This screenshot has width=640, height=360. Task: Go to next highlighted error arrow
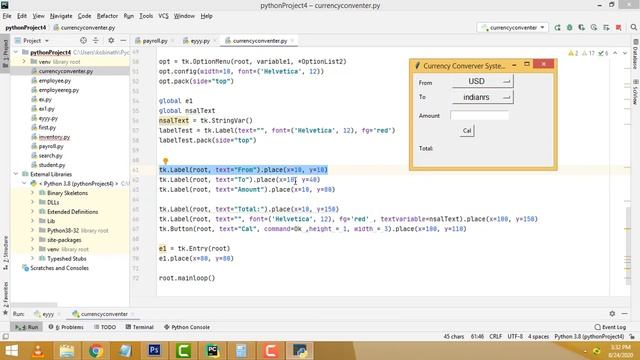point(625,53)
